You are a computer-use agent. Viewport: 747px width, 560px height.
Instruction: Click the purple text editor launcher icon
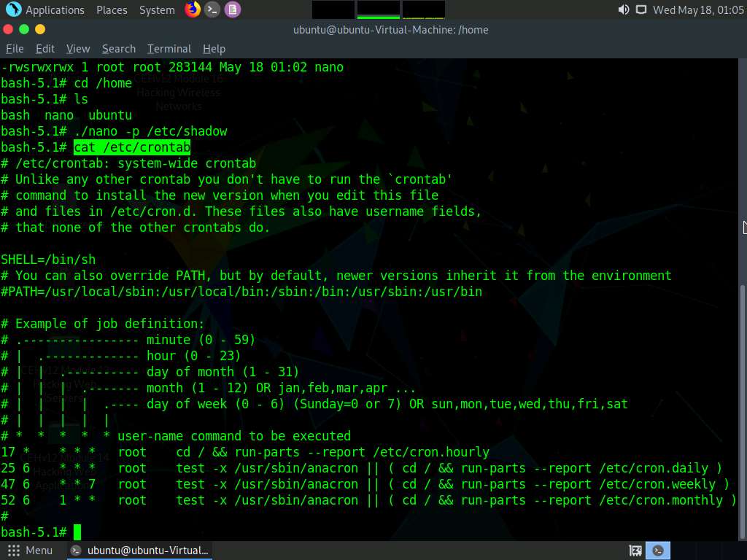click(x=232, y=9)
